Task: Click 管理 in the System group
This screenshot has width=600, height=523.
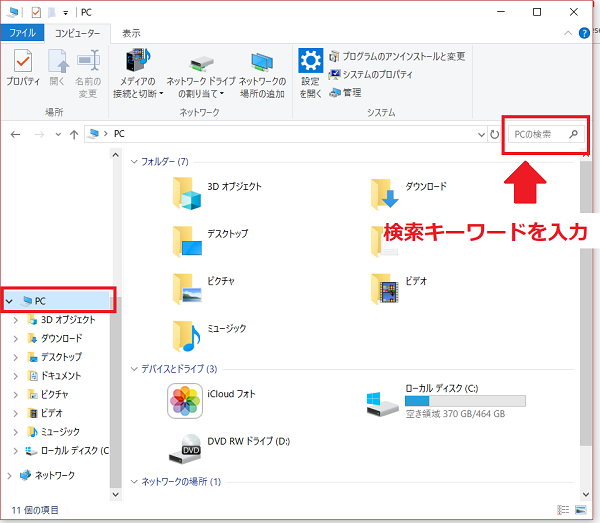Action: (x=346, y=93)
